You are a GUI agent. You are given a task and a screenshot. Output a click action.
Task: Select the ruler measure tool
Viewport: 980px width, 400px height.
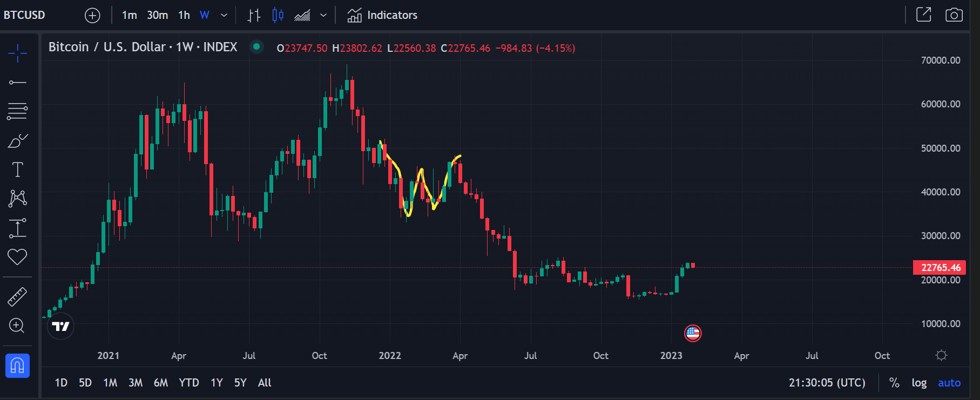pos(17,297)
